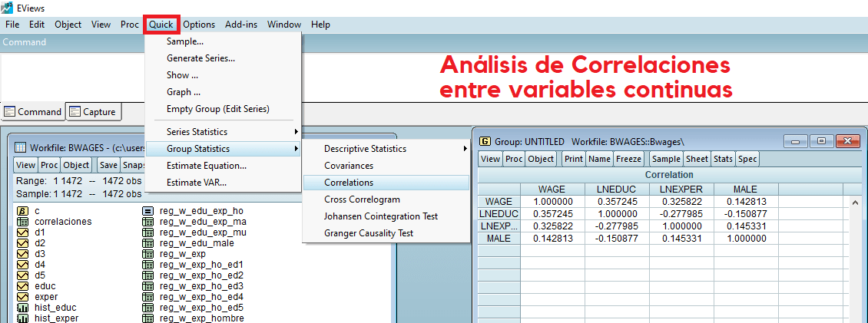Click Proc button in Workfile window
The width and height of the screenshot is (868, 323).
click(48, 165)
